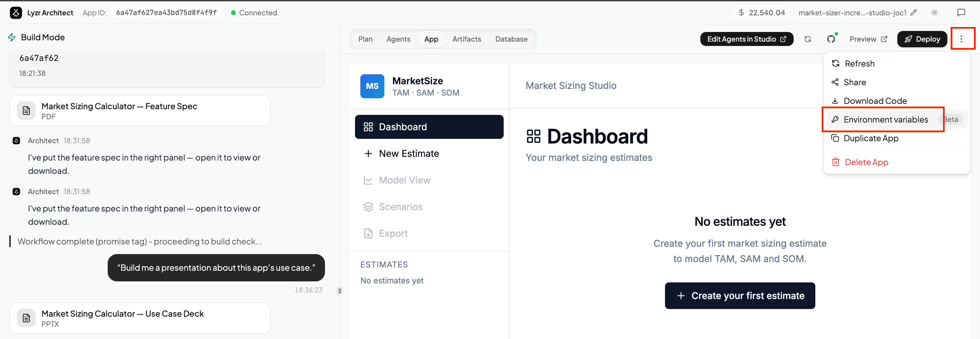980x339 pixels.
Task: Click the project name market-sizer-incre...-studio-joc1
Action: tap(852, 13)
